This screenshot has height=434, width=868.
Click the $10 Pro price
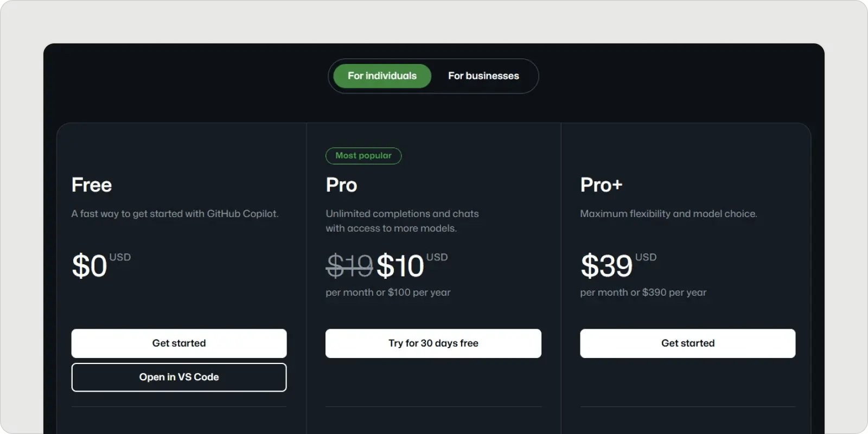[x=400, y=266]
